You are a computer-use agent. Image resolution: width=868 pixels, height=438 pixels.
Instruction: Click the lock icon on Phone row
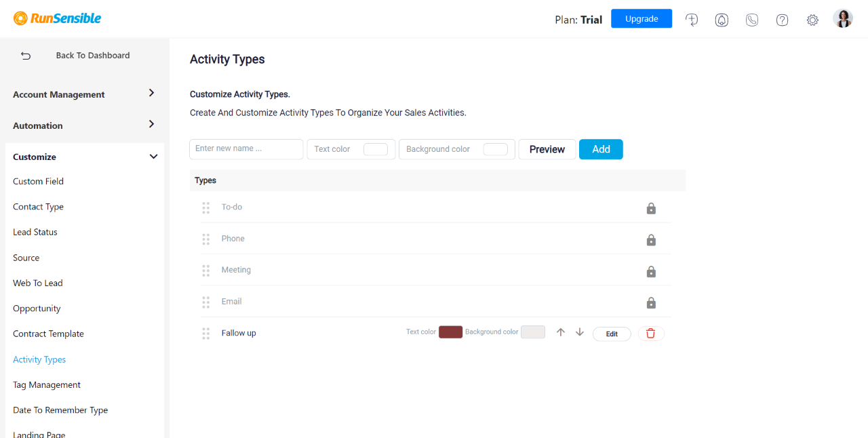(651, 240)
